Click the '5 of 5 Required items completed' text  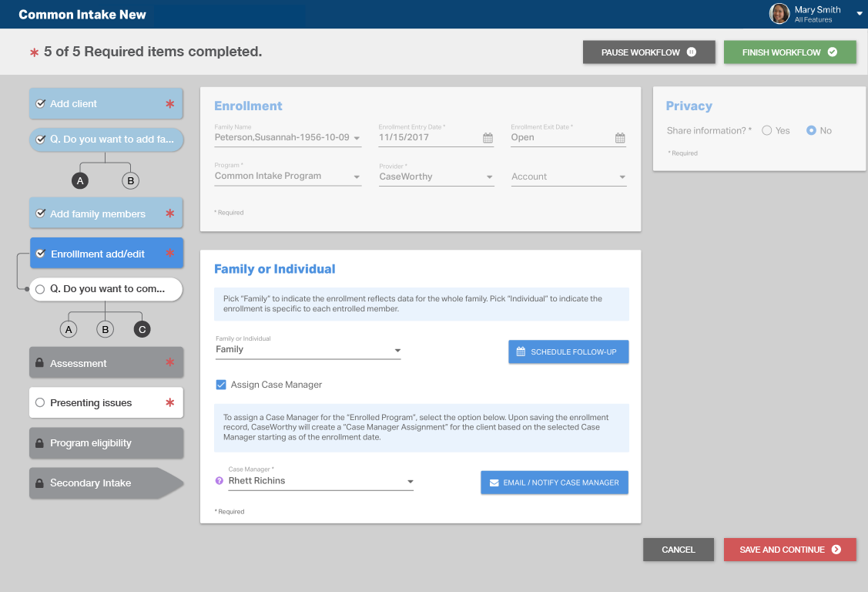(x=152, y=52)
